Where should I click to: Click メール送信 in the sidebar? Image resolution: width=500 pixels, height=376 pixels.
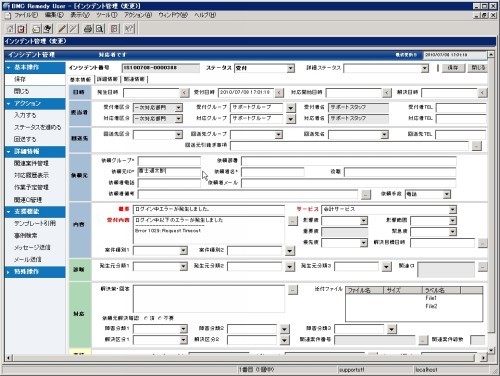point(27,259)
